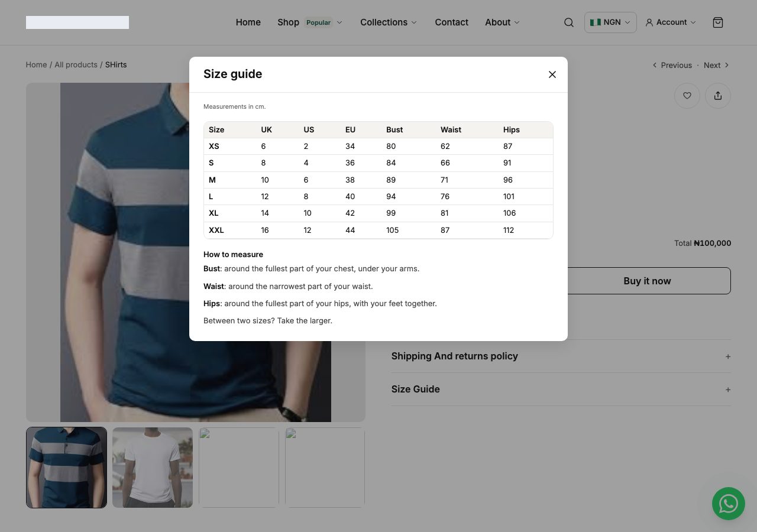Viewport: 757px width, 532px height.
Task: Click the 'Measurements in cm.' note
Action: [235, 106]
